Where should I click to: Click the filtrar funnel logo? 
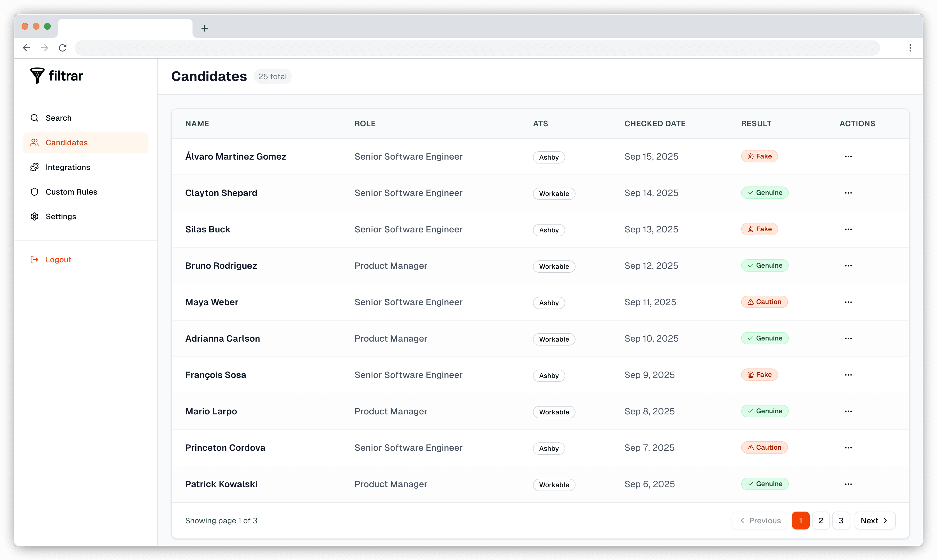(x=57, y=76)
